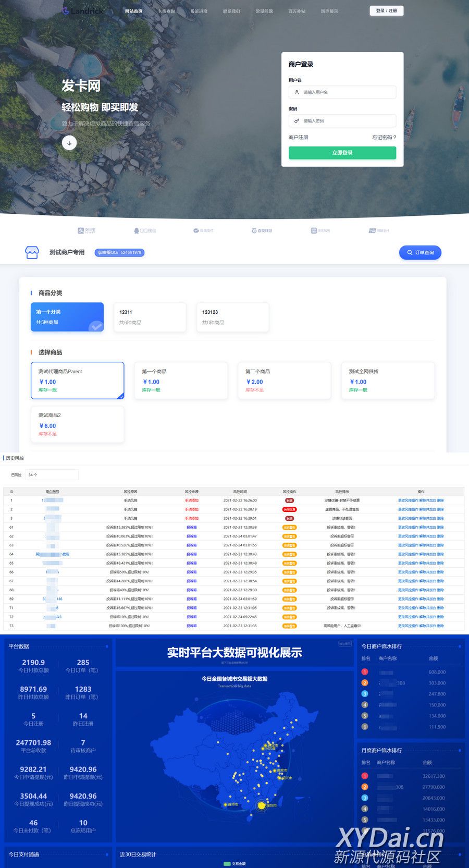Viewport: 469px width, 868px height.
Task: Click the green 立即登录 button
Action: (x=342, y=153)
